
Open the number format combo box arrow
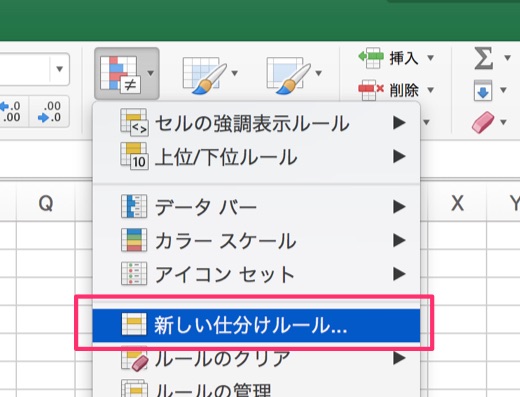[x=59, y=69]
